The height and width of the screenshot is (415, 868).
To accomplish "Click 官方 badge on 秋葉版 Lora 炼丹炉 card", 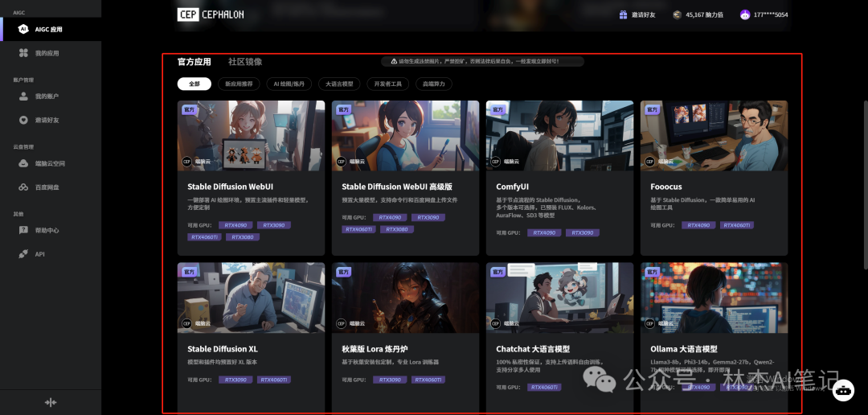I will pyautogui.click(x=344, y=272).
